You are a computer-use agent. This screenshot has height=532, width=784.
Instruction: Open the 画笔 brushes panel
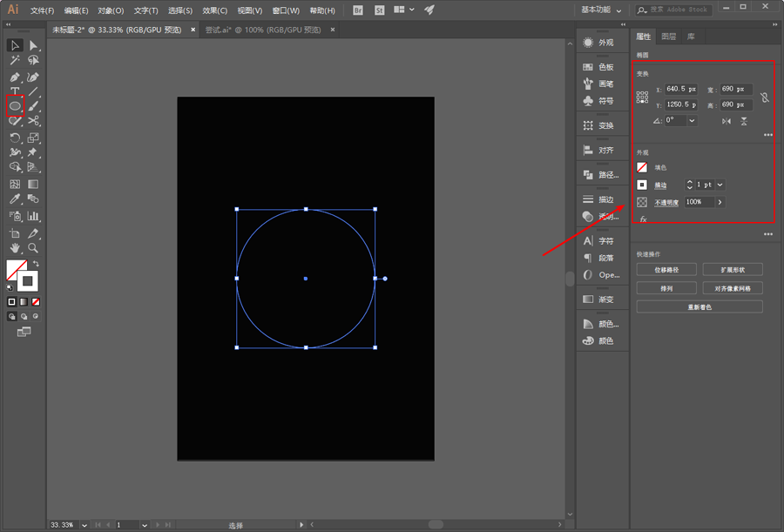point(599,84)
